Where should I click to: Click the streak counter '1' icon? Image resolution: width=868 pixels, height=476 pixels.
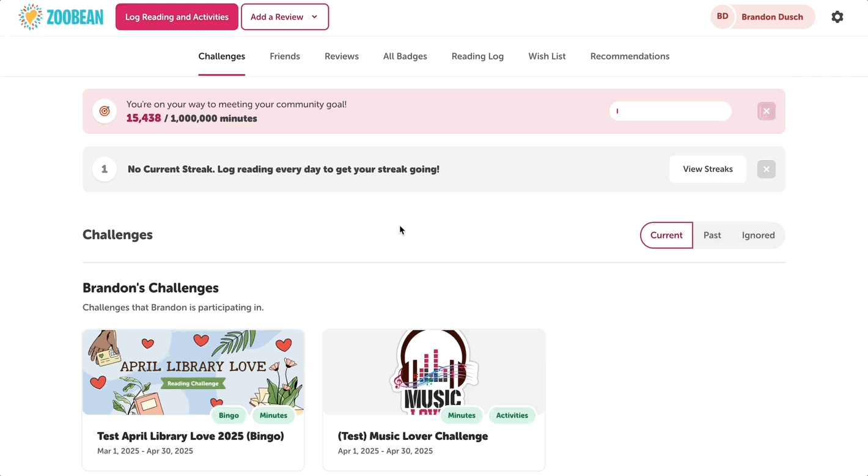click(x=104, y=169)
